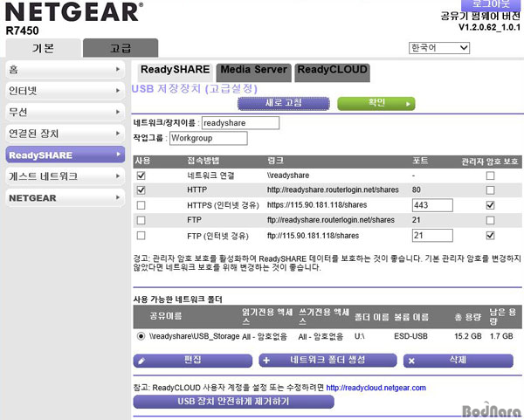
Task: Expand the 연결된 장치 sidebar arrow
Action: [x=118, y=134]
